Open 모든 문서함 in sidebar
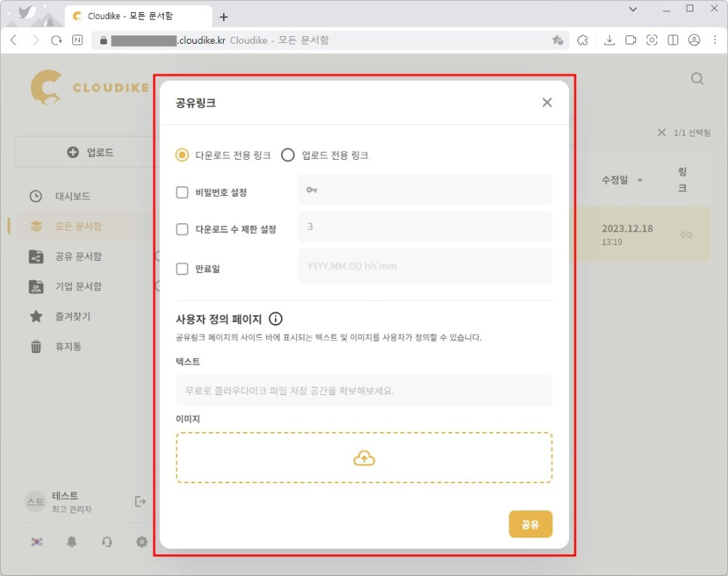The image size is (728, 576). click(x=78, y=226)
